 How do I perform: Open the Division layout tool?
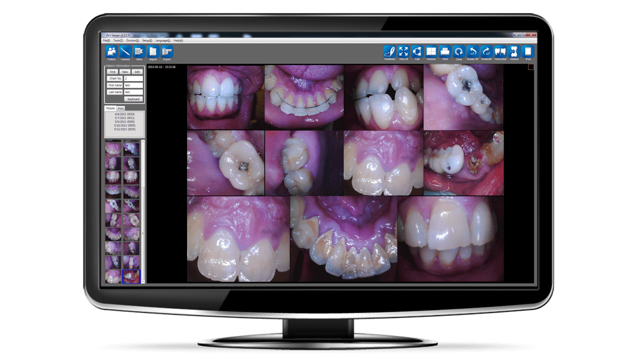[431, 51]
